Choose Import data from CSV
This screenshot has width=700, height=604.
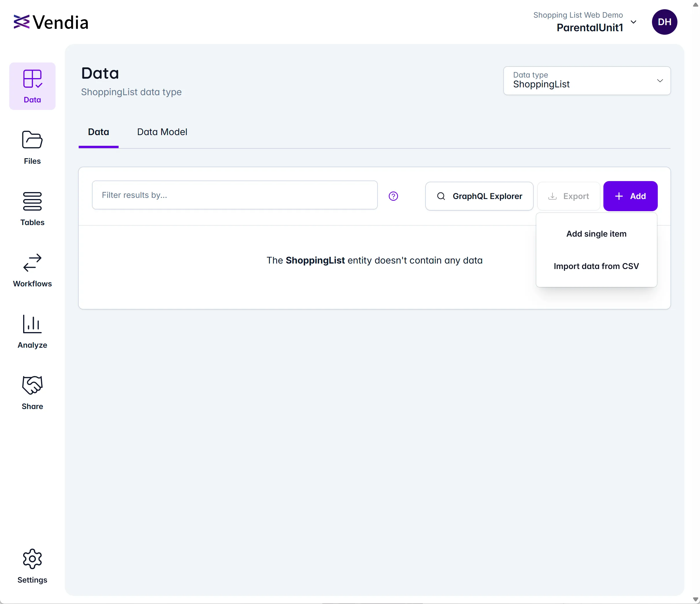(596, 266)
